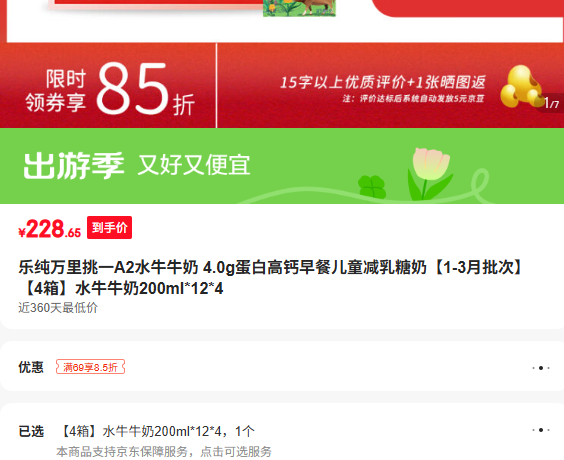Click the pink tulip illustration
Screen dimensions: 564x460
(430, 174)
